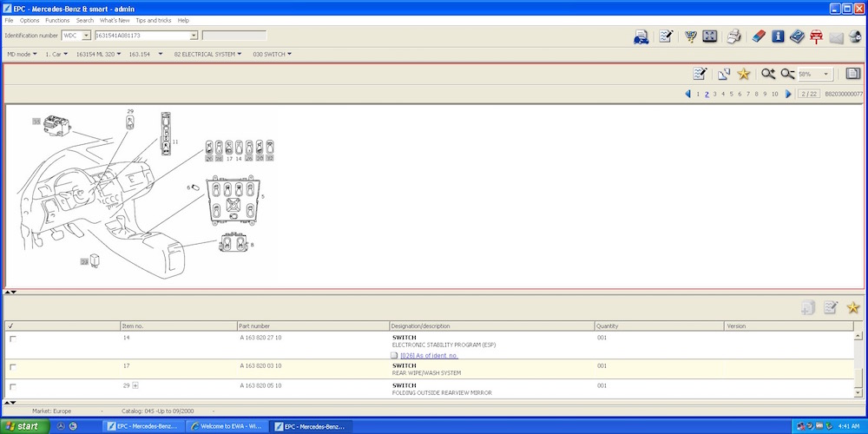Image resolution: width=868 pixels, height=434 pixels.
Task: Open the notes icon in main toolbar
Action: coord(666,36)
